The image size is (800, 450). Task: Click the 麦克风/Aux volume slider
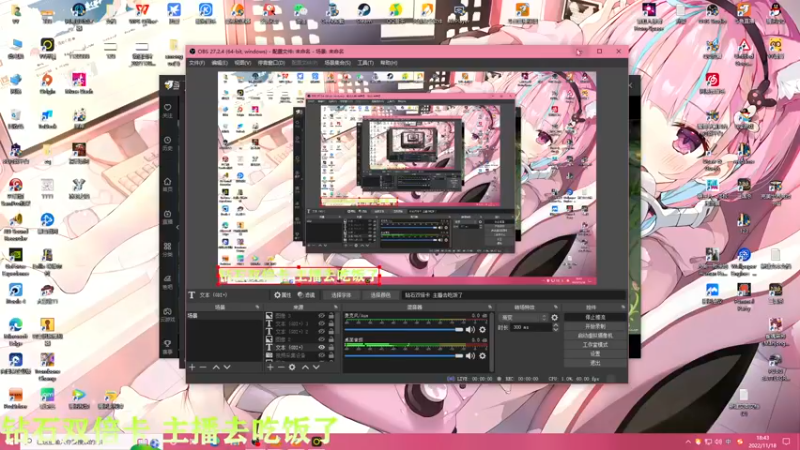point(404,330)
